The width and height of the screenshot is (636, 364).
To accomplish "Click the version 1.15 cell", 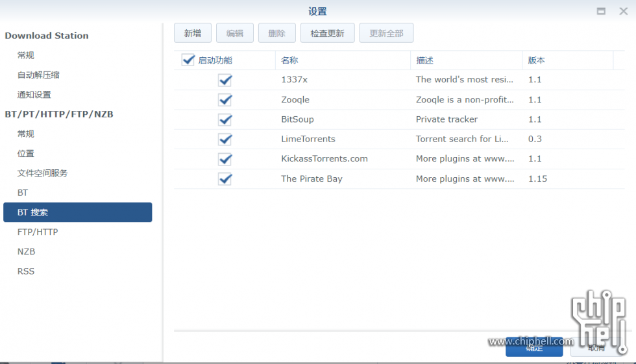I will pyautogui.click(x=537, y=179).
